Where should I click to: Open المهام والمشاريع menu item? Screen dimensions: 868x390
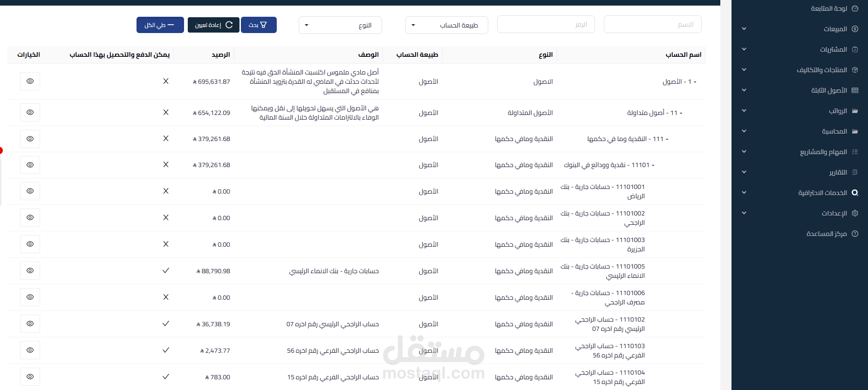click(823, 152)
